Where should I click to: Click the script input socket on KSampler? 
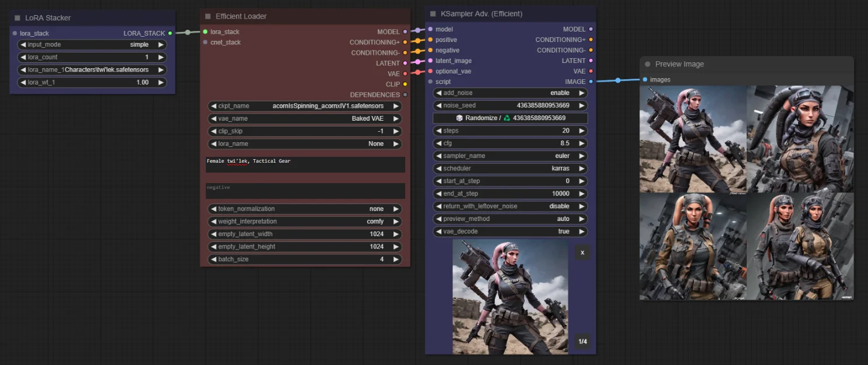pyautogui.click(x=430, y=82)
